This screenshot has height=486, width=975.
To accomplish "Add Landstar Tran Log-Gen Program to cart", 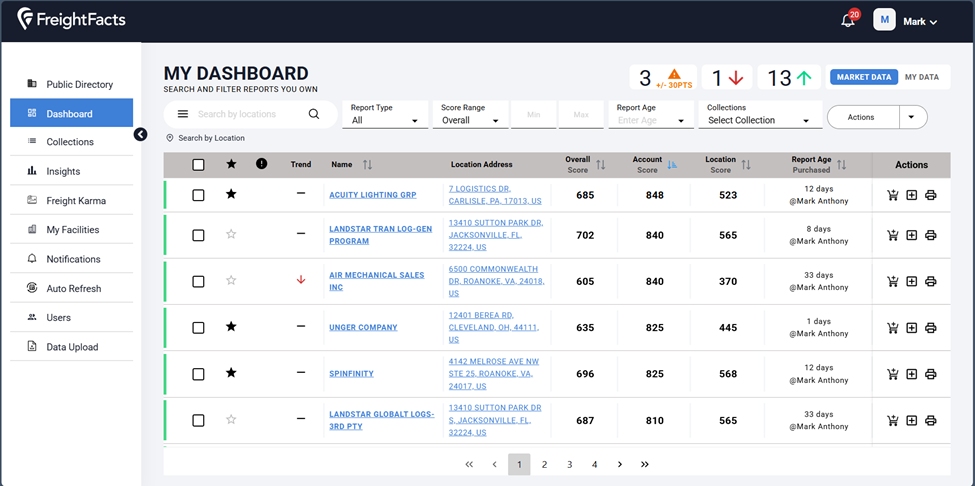I will (x=893, y=235).
